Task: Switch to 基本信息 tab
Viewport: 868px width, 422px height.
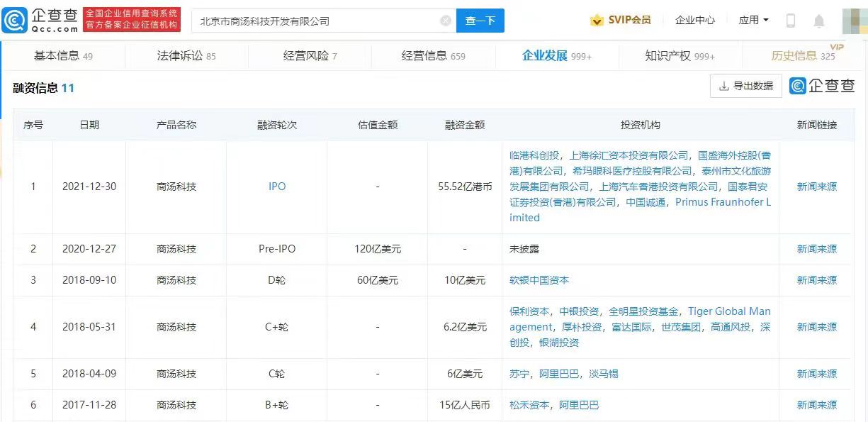Action: coord(63,56)
